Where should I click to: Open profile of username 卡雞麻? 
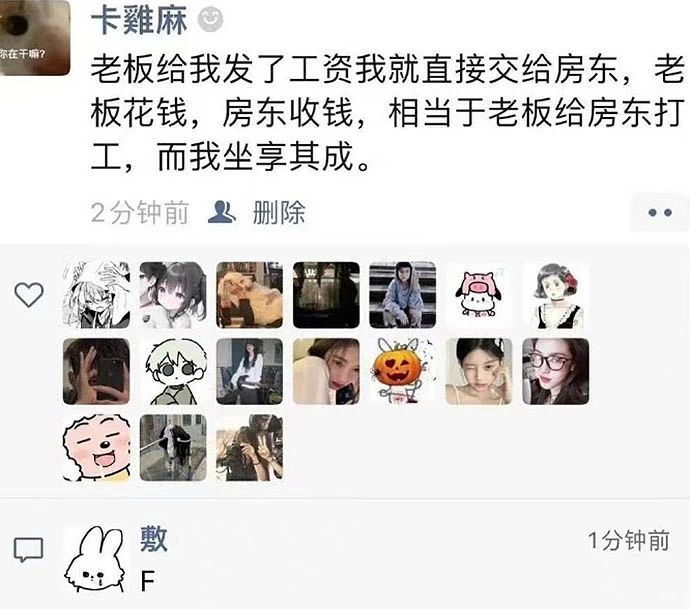pos(139,19)
